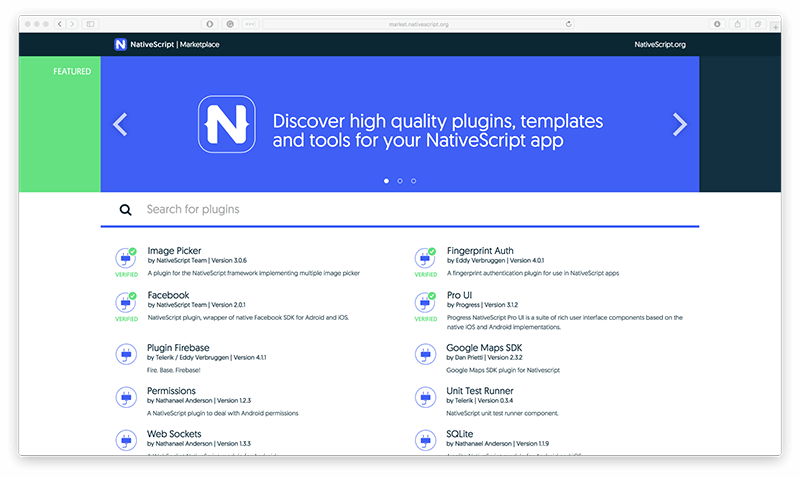Image resolution: width=800 pixels, height=478 pixels.
Task: Click the FEATURED label on green panel
Action: point(72,71)
